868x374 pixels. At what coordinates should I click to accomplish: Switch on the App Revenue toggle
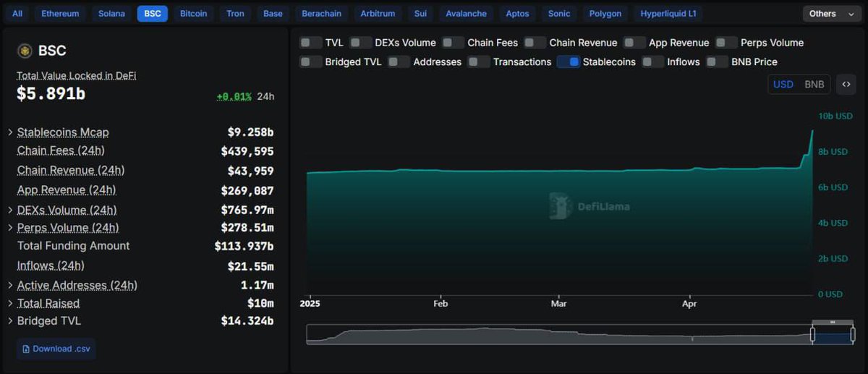pyautogui.click(x=634, y=43)
